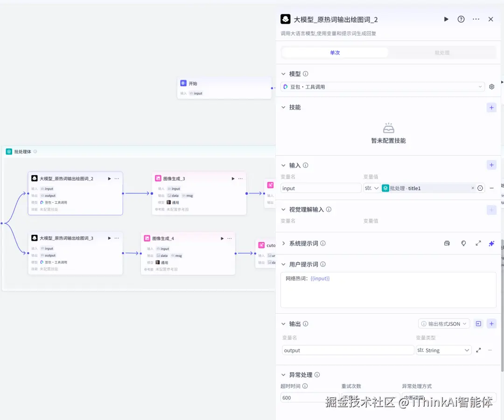Click the output variable name field
The height and width of the screenshot is (420, 504).
point(348,350)
